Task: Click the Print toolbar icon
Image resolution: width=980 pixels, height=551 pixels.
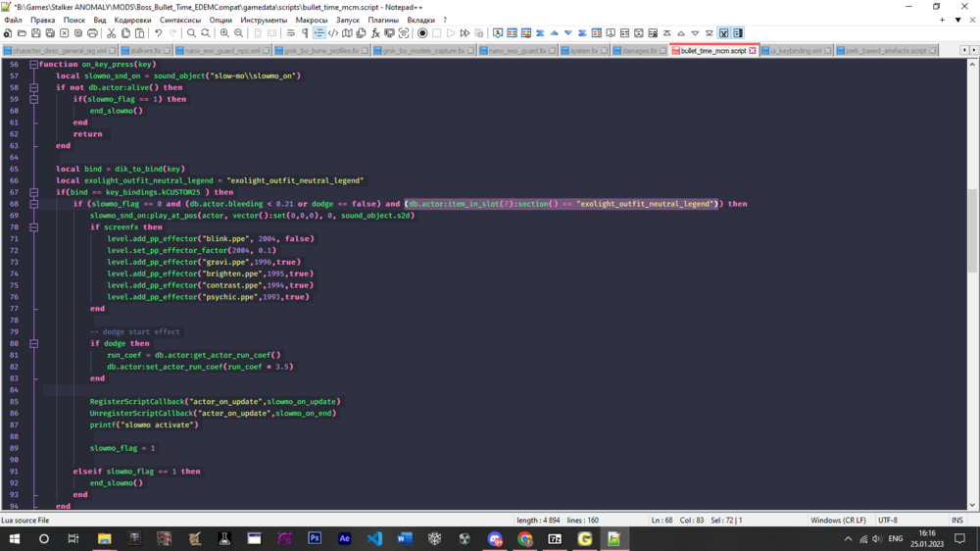Action: coord(92,33)
